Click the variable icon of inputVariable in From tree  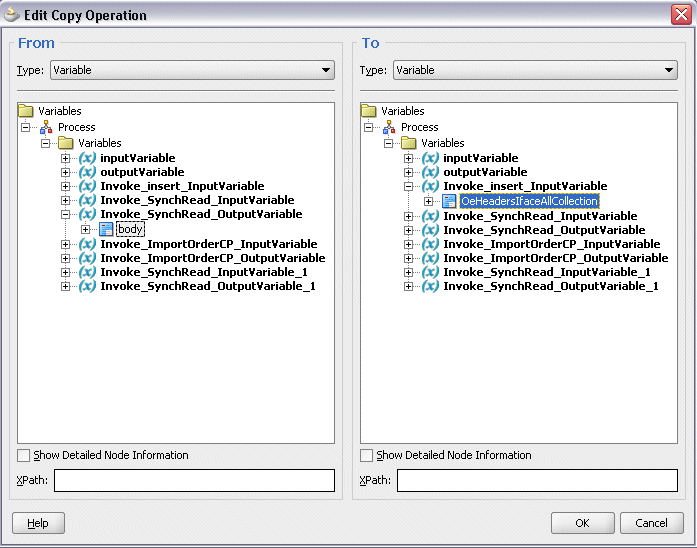[x=88, y=158]
